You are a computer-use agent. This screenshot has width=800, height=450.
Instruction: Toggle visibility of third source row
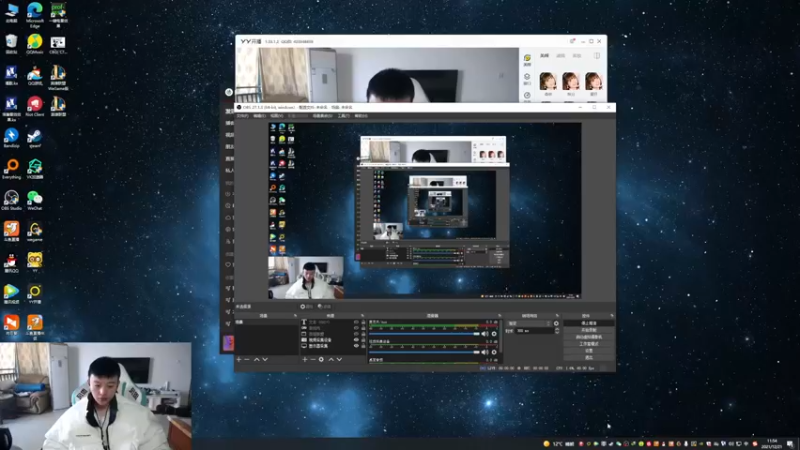(356, 334)
